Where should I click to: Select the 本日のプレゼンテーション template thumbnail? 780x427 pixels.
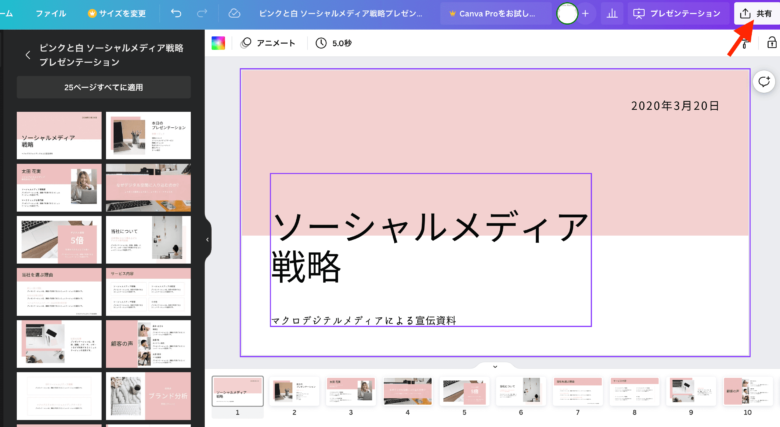pyautogui.click(x=148, y=135)
